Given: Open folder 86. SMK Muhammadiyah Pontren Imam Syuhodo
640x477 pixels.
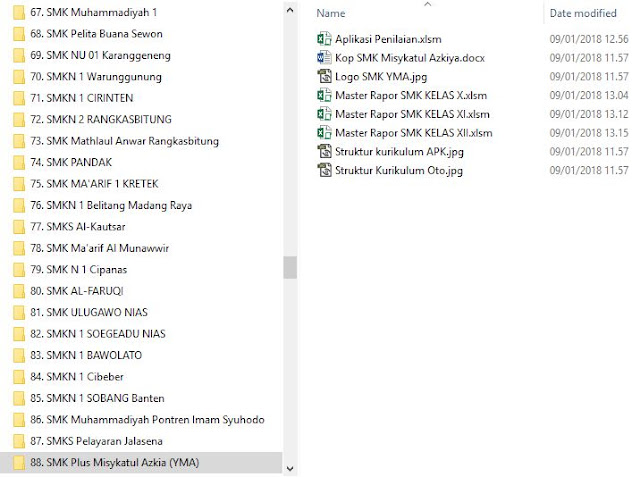Looking at the screenshot, I should (x=147, y=419).
